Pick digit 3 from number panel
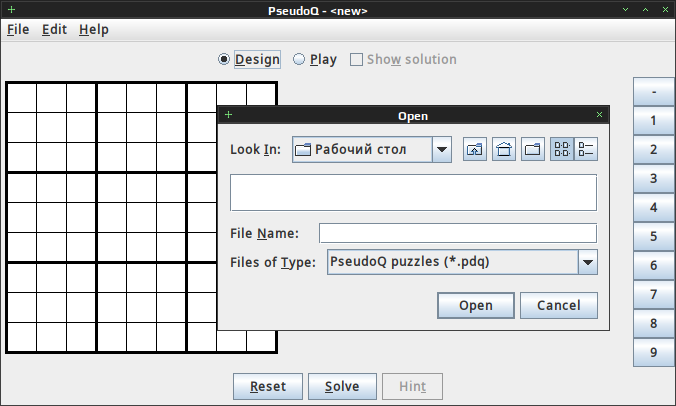676x406 pixels. 654,178
